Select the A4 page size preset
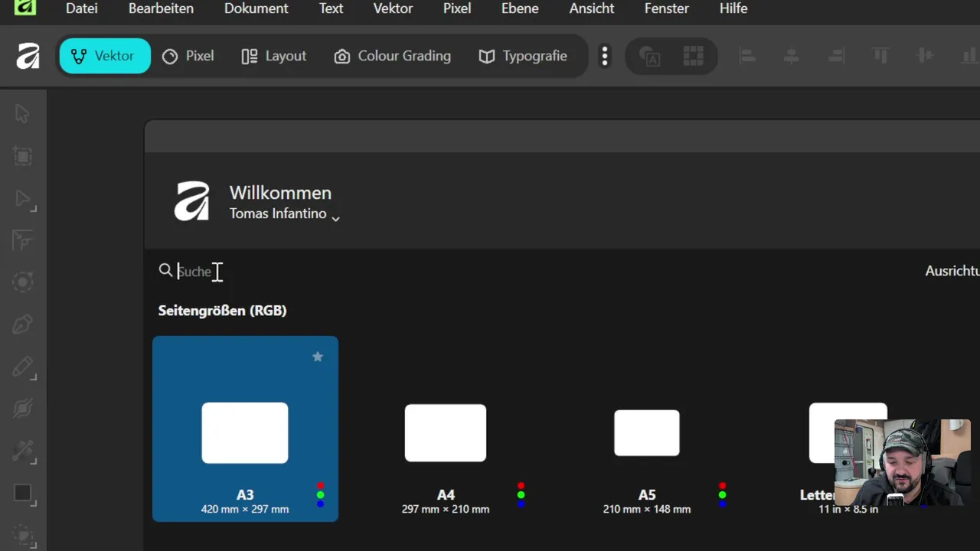Viewport: 980px width, 551px height. click(446, 459)
